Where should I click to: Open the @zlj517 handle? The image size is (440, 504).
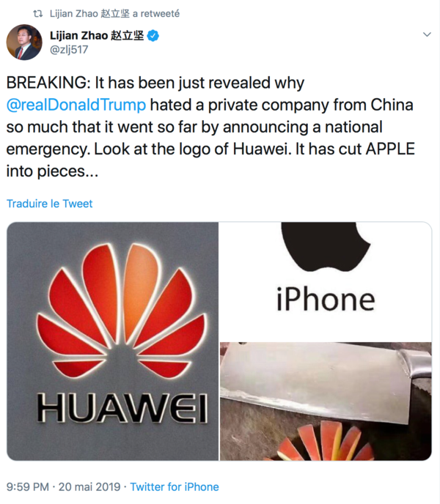(x=69, y=50)
